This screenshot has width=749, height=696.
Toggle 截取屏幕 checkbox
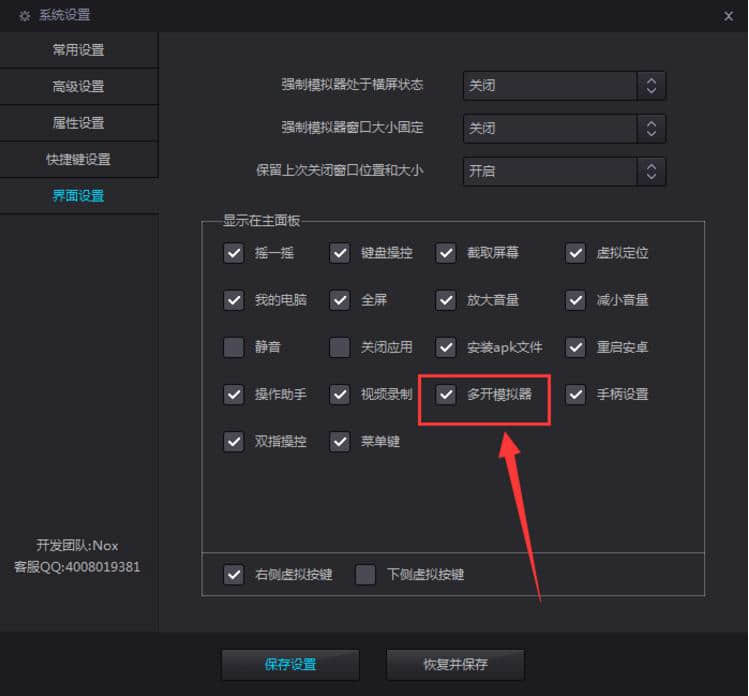click(x=446, y=253)
